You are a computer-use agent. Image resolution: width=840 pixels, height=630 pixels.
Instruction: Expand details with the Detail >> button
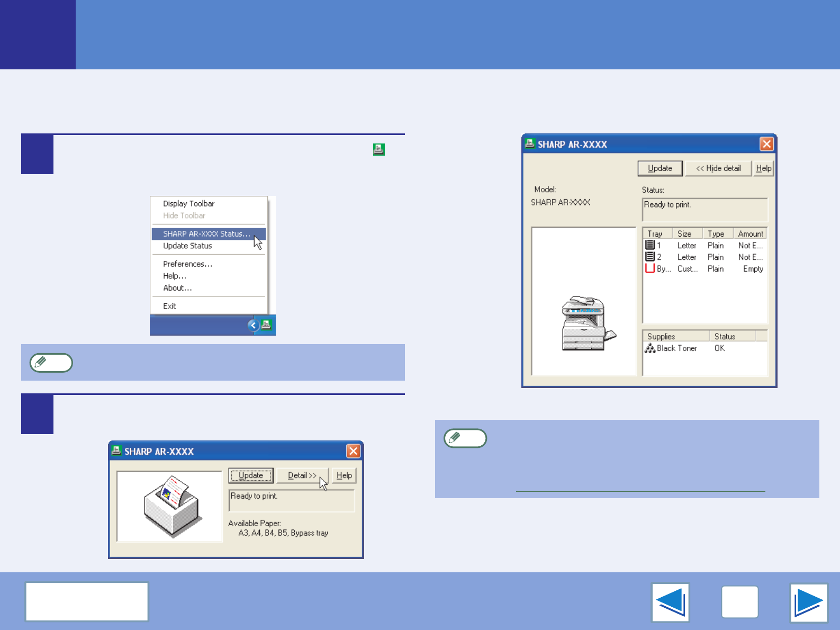coord(302,475)
